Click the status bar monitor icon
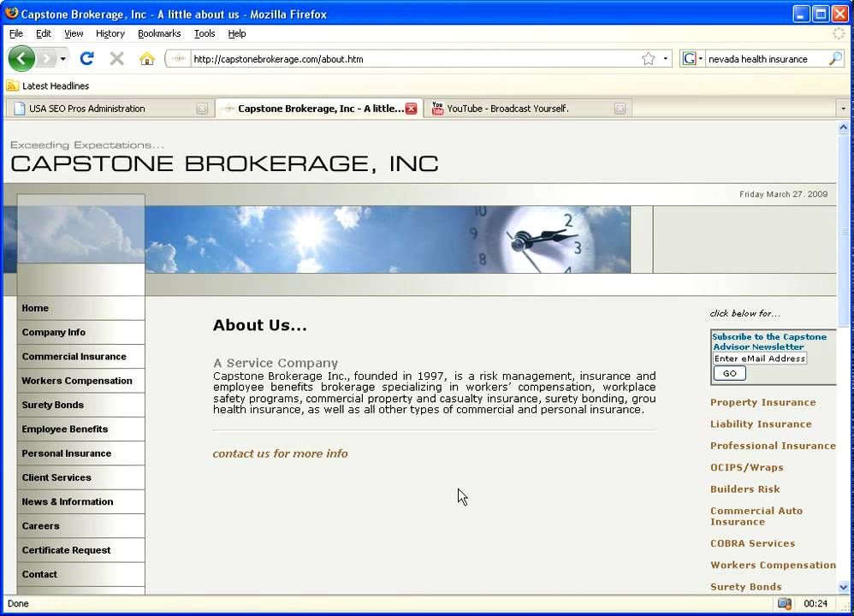The width and height of the screenshot is (854, 616). 785,603
